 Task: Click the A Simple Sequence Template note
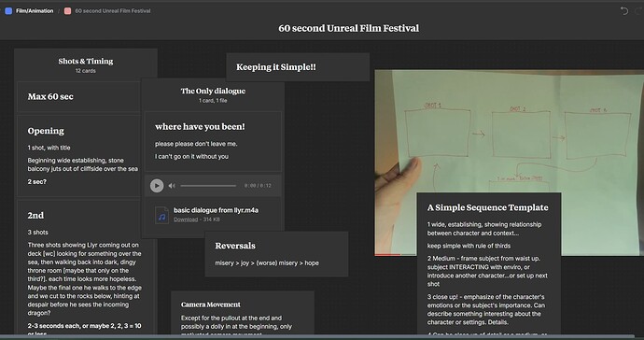point(489,263)
